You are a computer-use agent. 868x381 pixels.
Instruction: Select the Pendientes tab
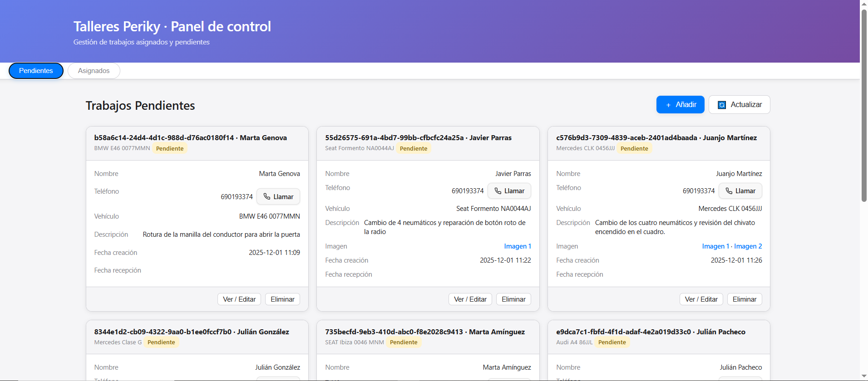coord(36,71)
